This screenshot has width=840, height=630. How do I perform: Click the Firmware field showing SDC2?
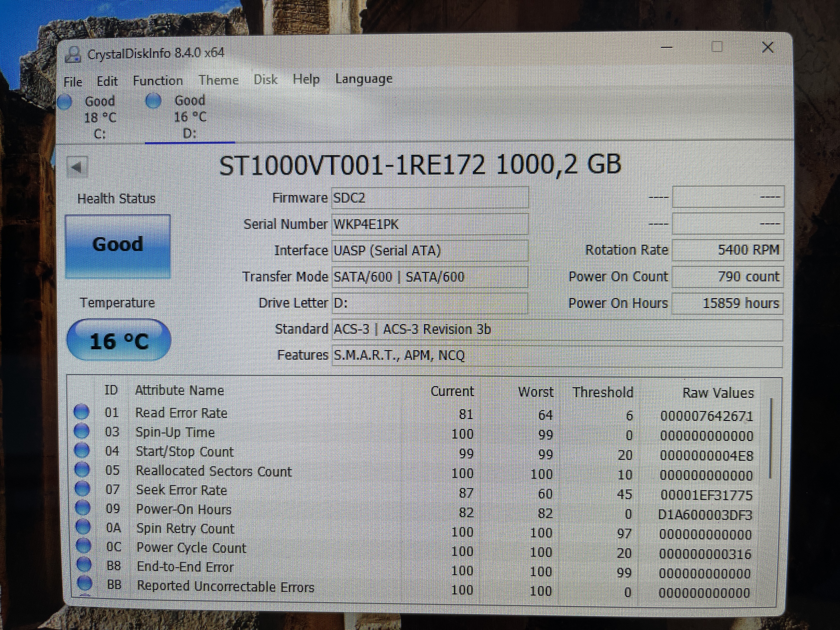[430, 197]
